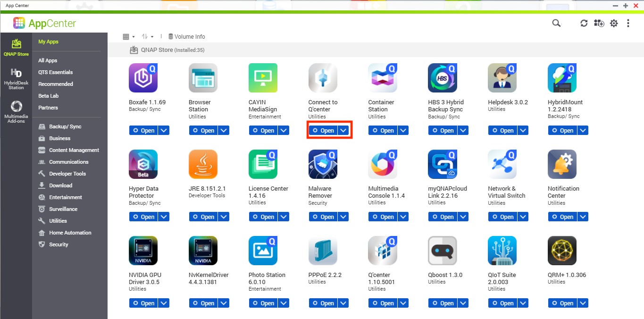Expand dropdown arrow beside Notification Center Open
Viewport: 644px width, 319px height.
[583, 217]
